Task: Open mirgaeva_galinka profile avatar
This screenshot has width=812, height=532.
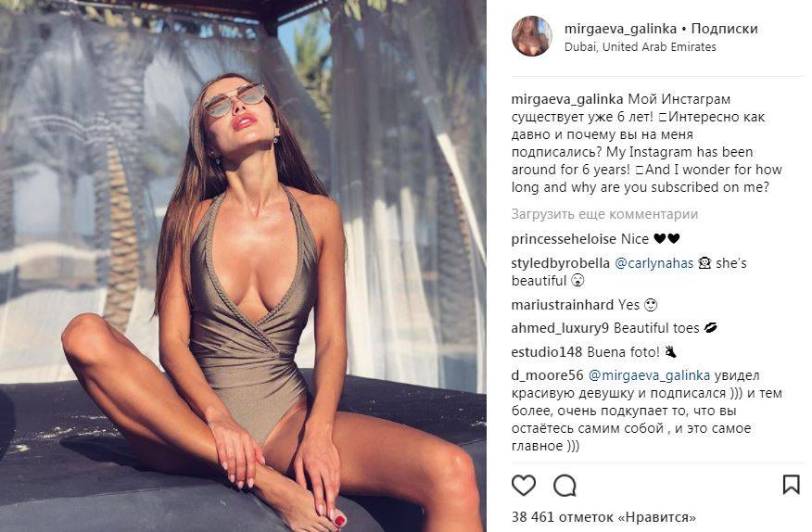Action: click(x=532, y=36)
